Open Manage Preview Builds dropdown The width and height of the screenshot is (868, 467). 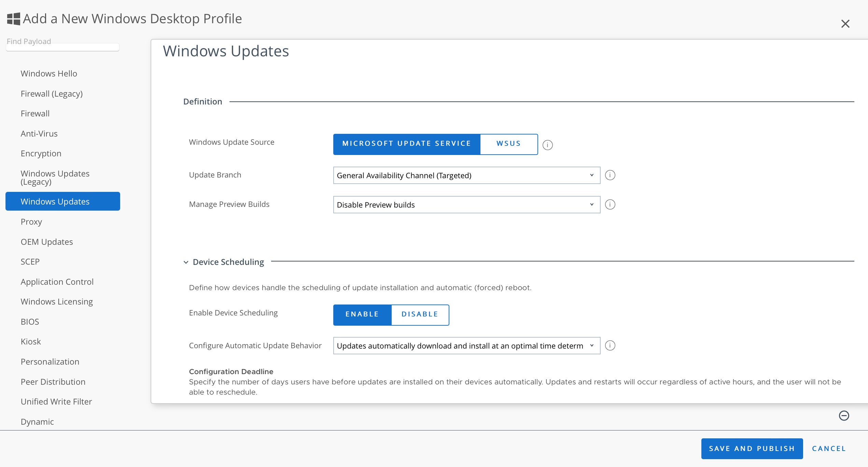[x=466, y=205]
